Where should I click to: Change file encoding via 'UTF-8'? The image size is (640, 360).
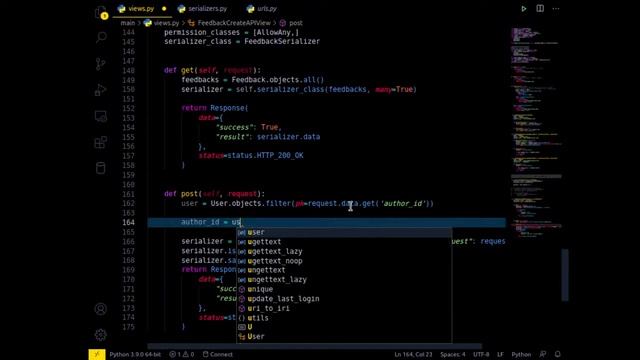click(x=481, y=354)
